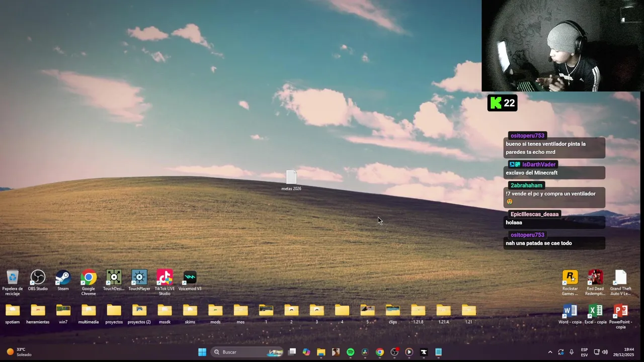Open ESP ESV language switcher
The height and width of the screenshot is (362, 644).
584,352
